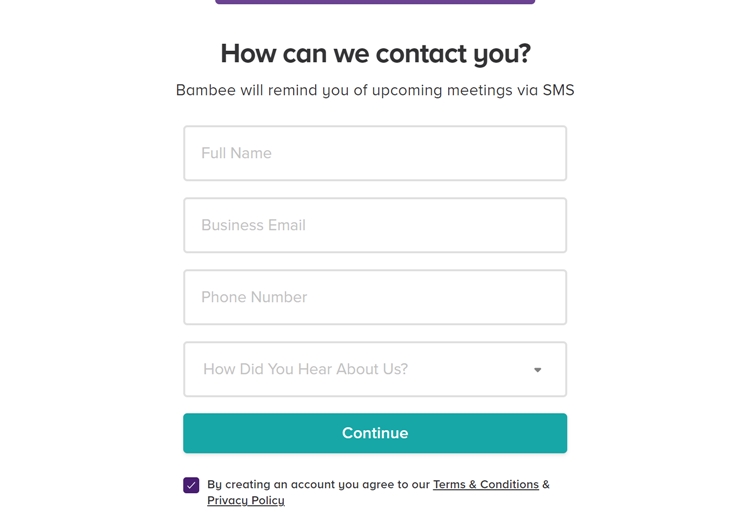This screenshot has height=515, width=750.
Task: Click the Full Name input field
Action: (375, 153)
